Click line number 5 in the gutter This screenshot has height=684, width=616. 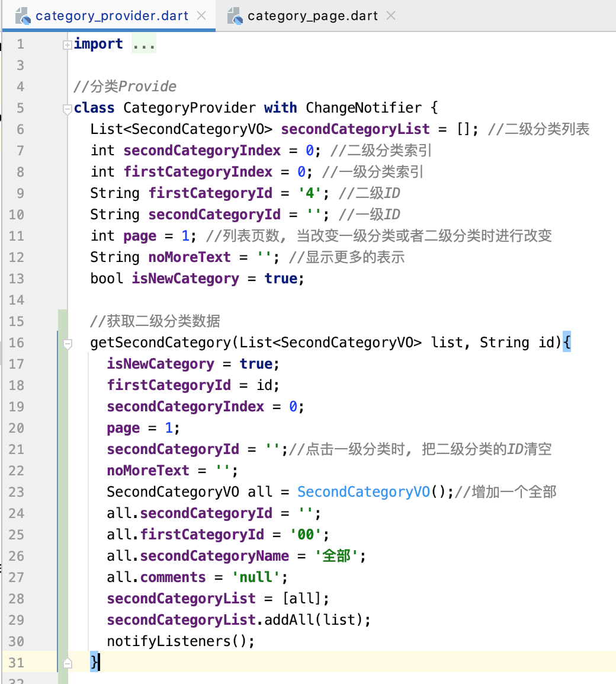(21, 108)
